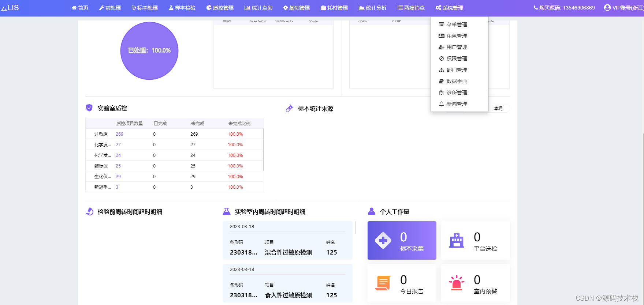
Task: Open the 平台送检 workload card
Action: pyautogui.click(x=476, y=240)
